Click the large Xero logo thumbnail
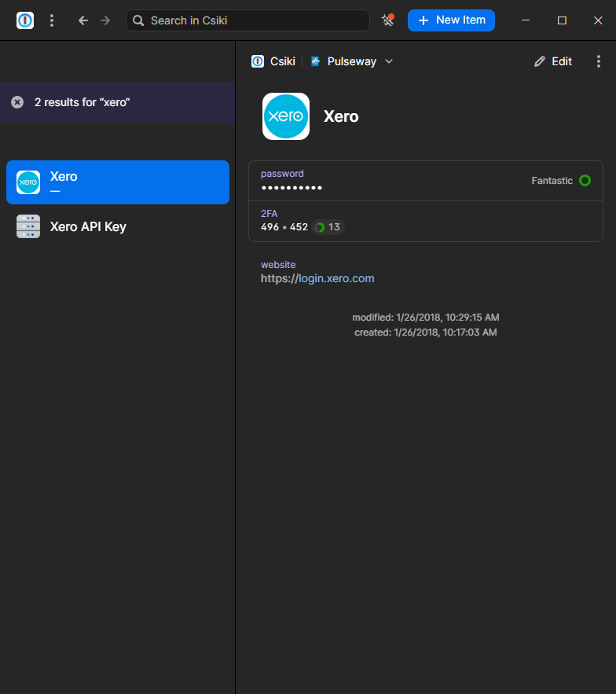 pyautogui.click(x=286, y=116)
